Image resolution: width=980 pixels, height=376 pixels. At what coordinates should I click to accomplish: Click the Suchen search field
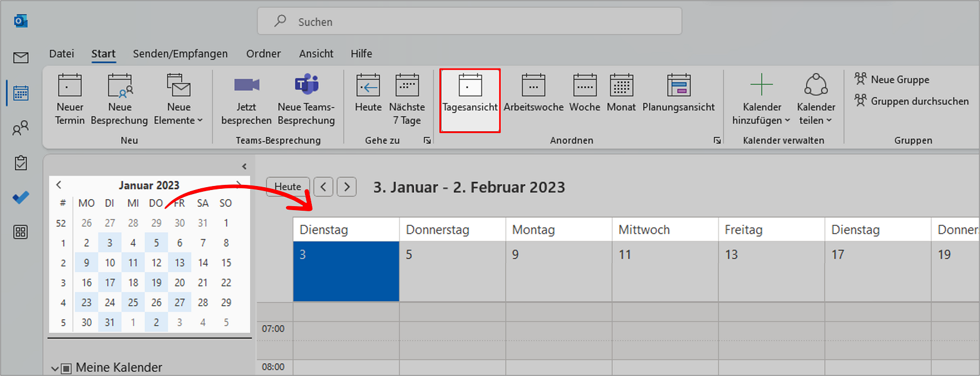click(469, 21)
